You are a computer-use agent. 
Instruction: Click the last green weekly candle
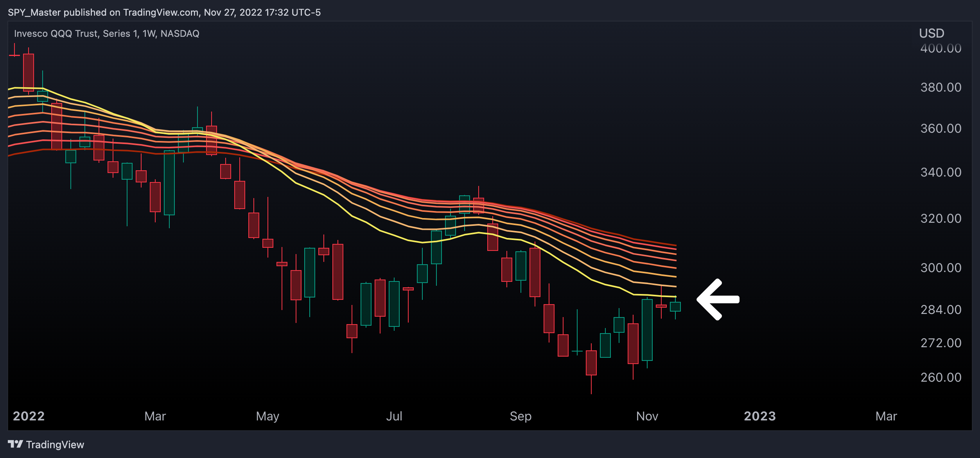pos(675,307)
